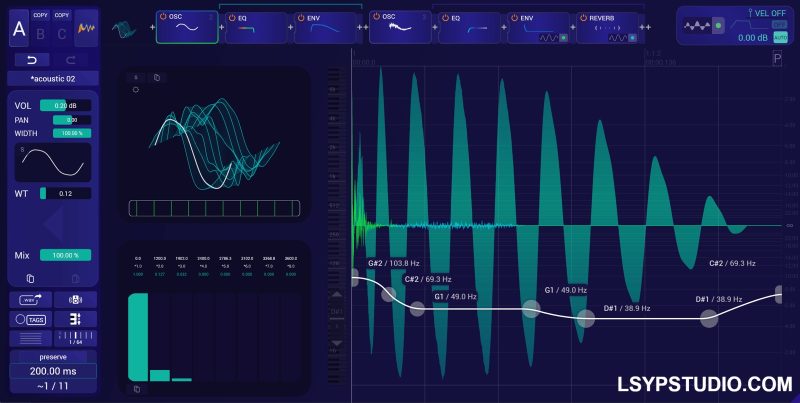Select the first ENV module
The width and height of the screenshot is (800, 403).
pyautogui.click(x=325, y=28)
